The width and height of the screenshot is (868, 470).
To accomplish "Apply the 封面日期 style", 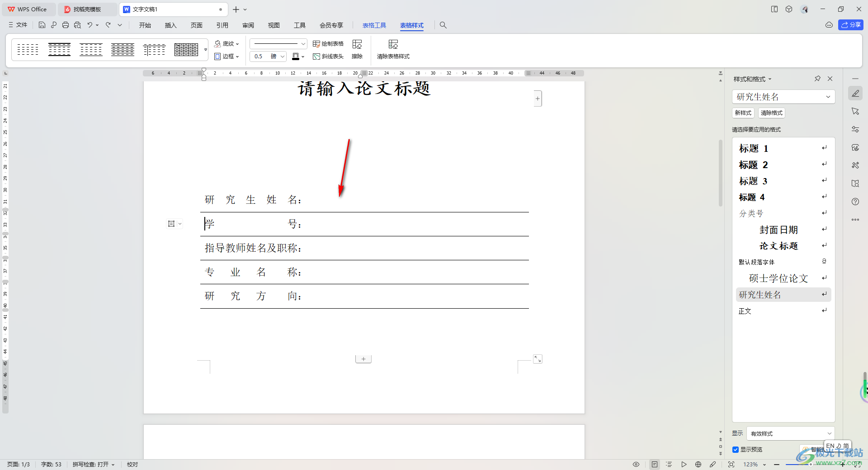I will (x=783, y=230).
